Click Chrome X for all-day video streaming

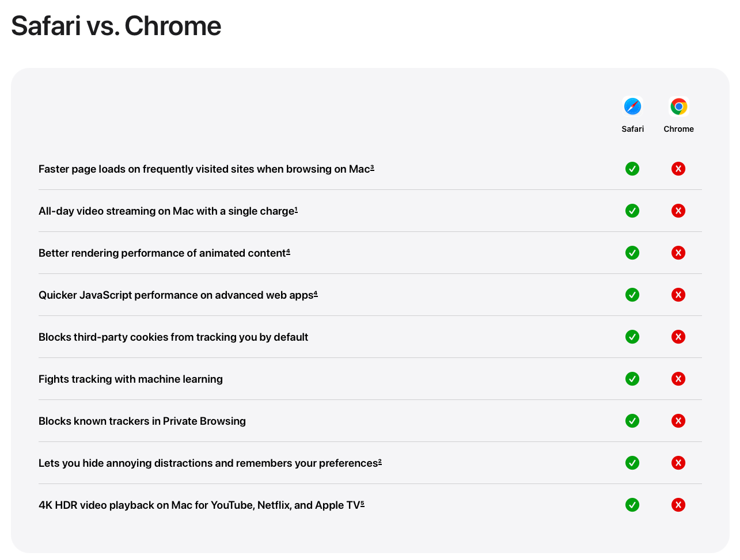(x=678, y=211)
